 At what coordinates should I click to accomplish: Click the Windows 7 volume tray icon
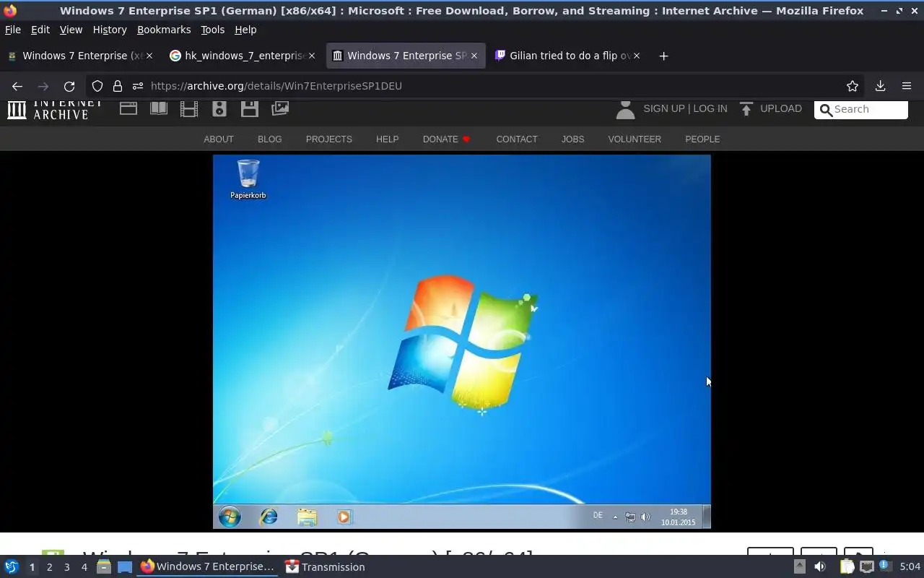[645, 517]
